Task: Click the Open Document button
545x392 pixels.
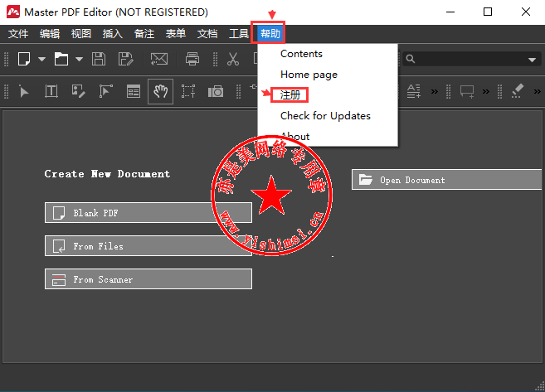Action: tap(446, 180)
